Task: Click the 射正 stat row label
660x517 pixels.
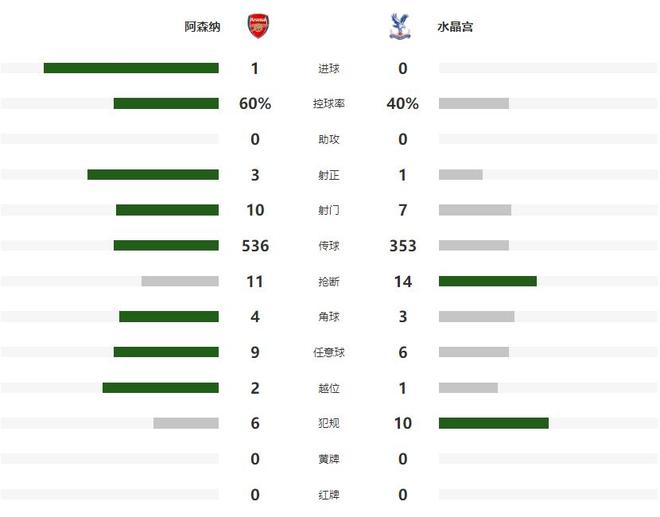Action: pos(329,175)
